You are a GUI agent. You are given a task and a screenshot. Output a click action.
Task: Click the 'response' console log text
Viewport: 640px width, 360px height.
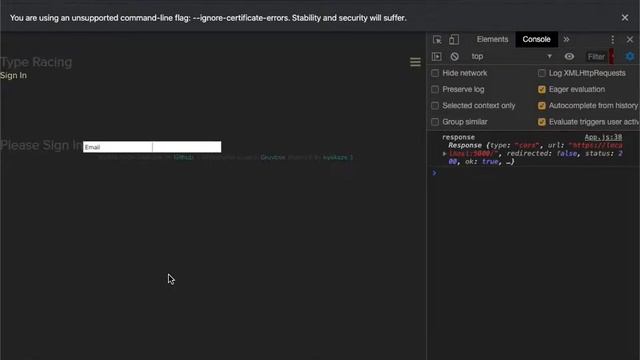458,137
